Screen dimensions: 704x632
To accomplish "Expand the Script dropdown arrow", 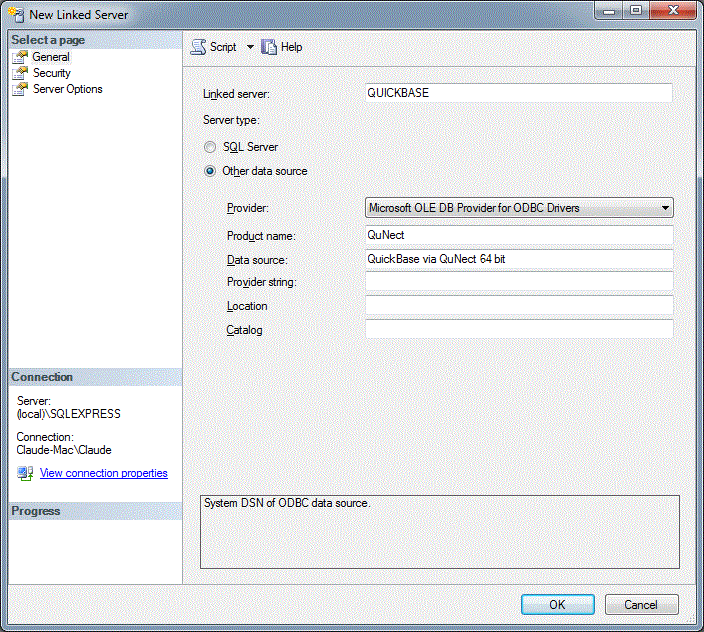I will 250,47.
